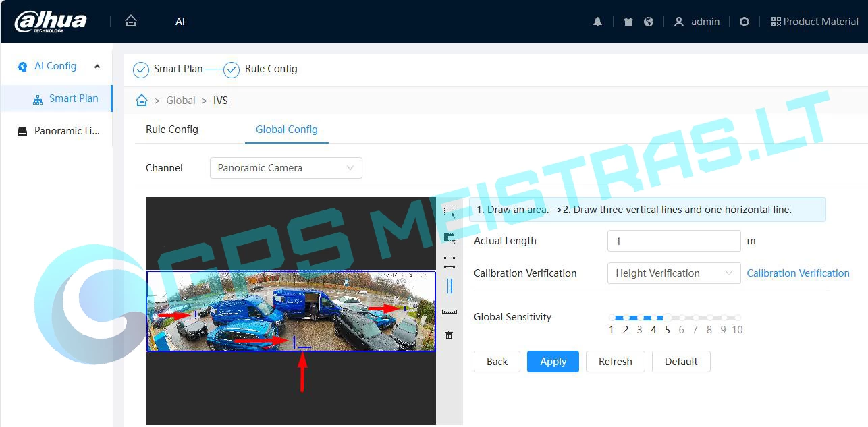The height and width of the screenshot is (427, 868).
Task: Go to the home page via the top bar house icon
Action: pyautogui.click(x=131, y=21)
